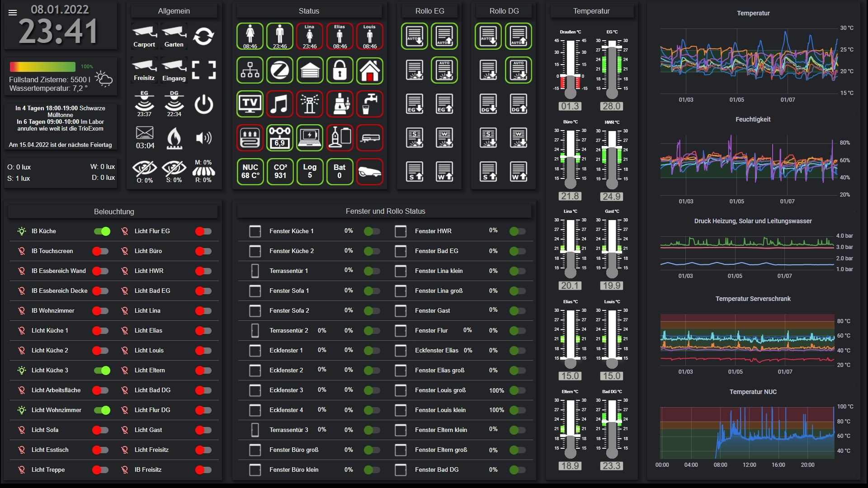Screen dimensions: 868x488
Task: Click the weather cloud-sun icon
Action: coord(104,79)
